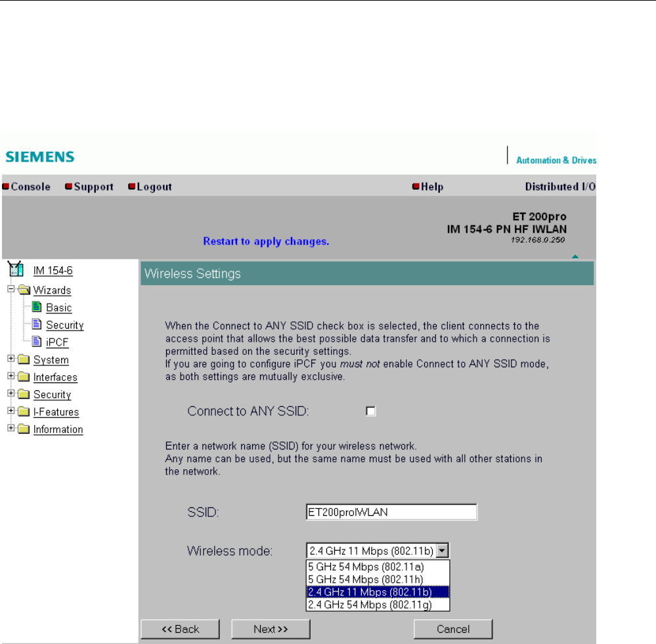Click the iPCF wizard page icon

coord(37,342)
